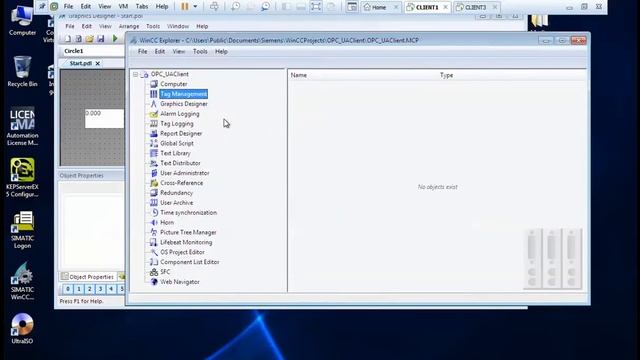Select the Start.pdl document tab

(x=80, y=63)
